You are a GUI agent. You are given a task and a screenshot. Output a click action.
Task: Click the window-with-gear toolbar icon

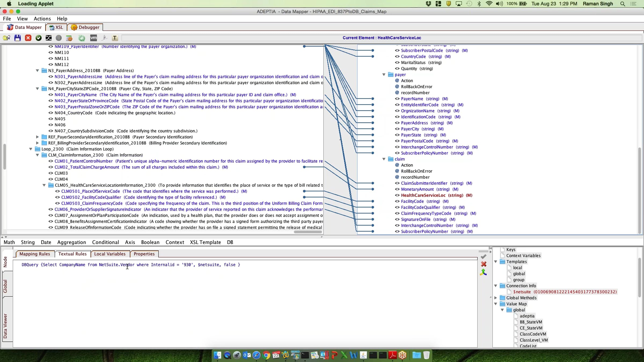click(x=69, y=38)
